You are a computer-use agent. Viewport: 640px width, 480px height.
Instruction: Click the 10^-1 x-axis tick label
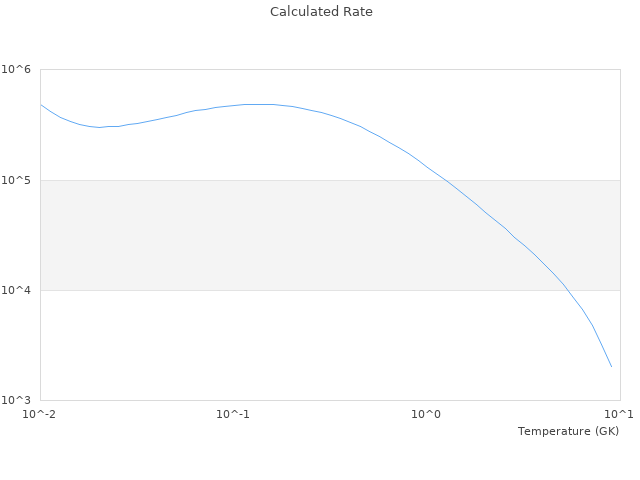tap(233, 414)
